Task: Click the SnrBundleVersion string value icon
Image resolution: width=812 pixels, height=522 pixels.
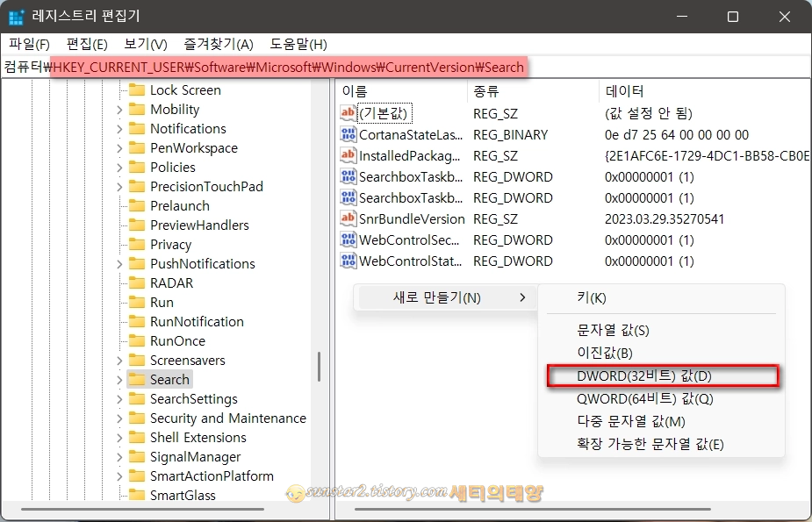Action: [346, 218]
